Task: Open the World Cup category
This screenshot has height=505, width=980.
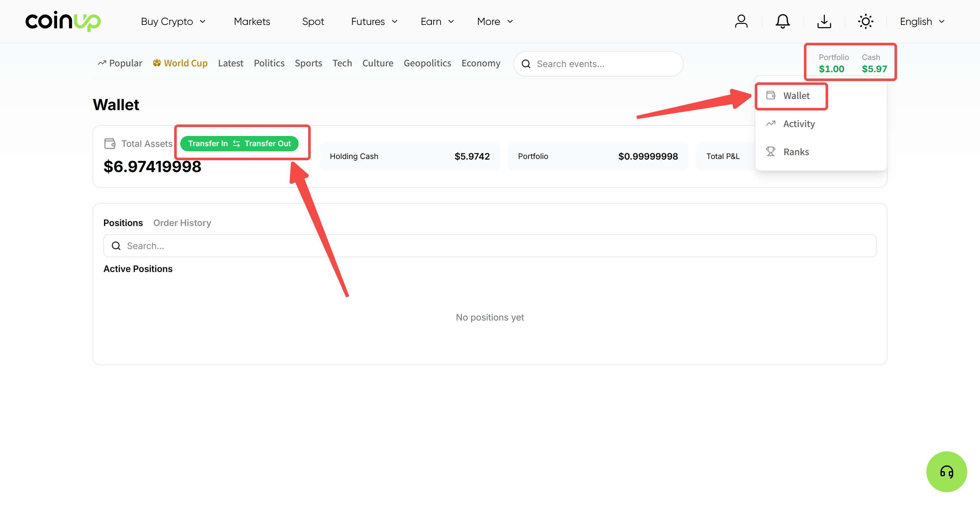Action: (x=180, y=63)
